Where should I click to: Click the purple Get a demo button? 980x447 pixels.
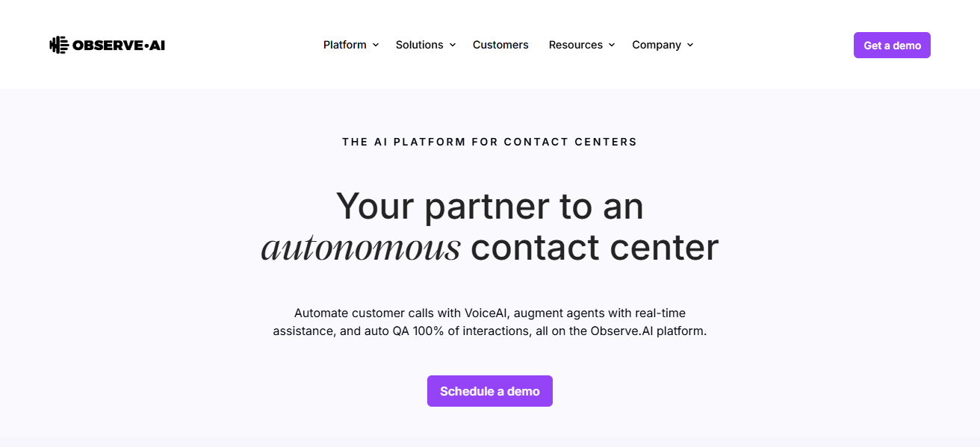[892, 45]
